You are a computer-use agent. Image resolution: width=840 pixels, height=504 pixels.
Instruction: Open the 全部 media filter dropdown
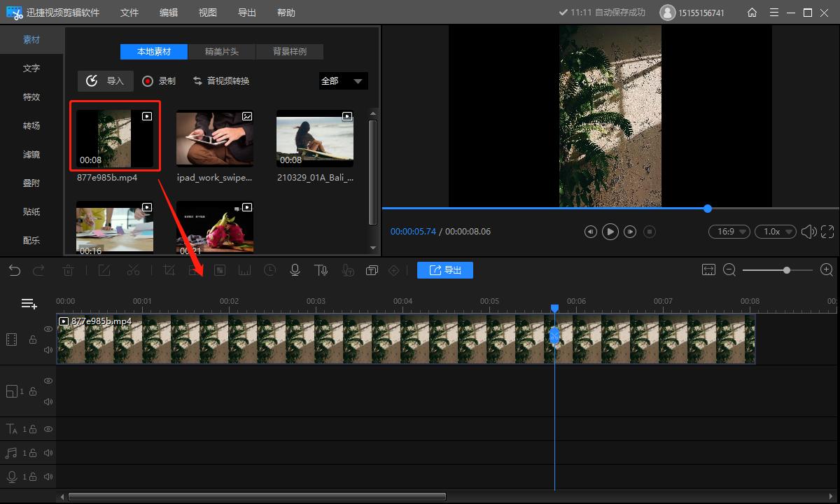[x=343, y=81]
